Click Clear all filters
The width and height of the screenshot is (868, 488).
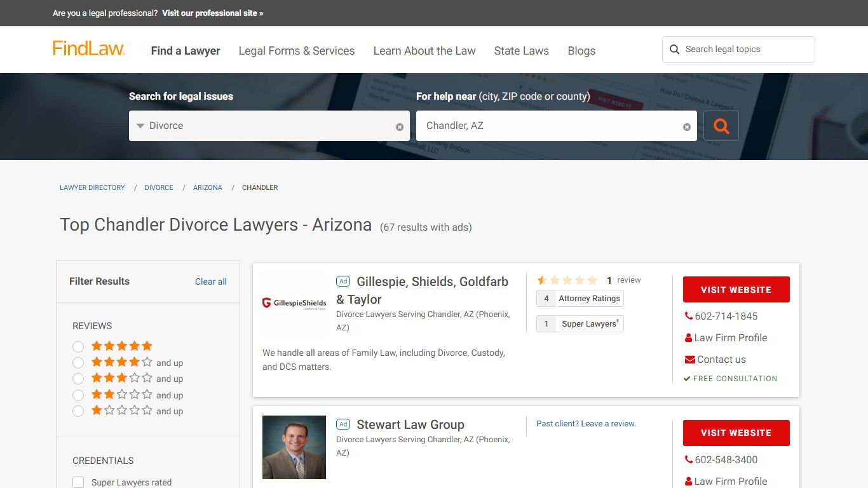coord(211,281)
